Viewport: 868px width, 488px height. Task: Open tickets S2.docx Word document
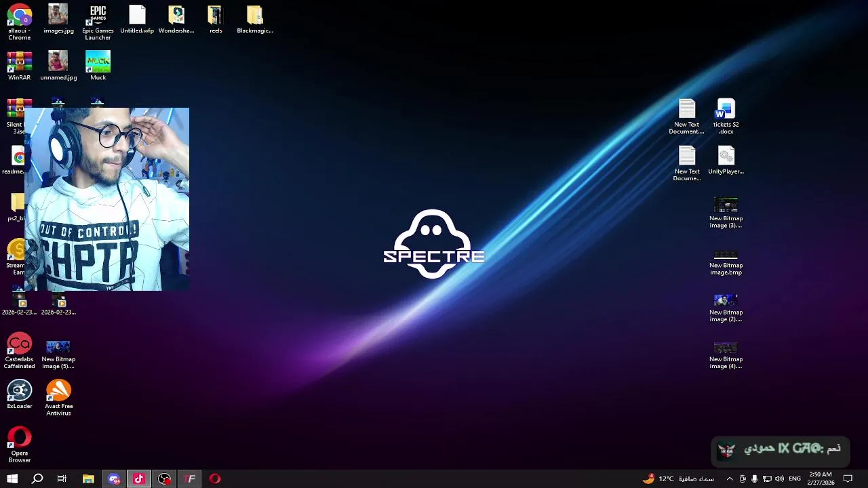[726, 117]
